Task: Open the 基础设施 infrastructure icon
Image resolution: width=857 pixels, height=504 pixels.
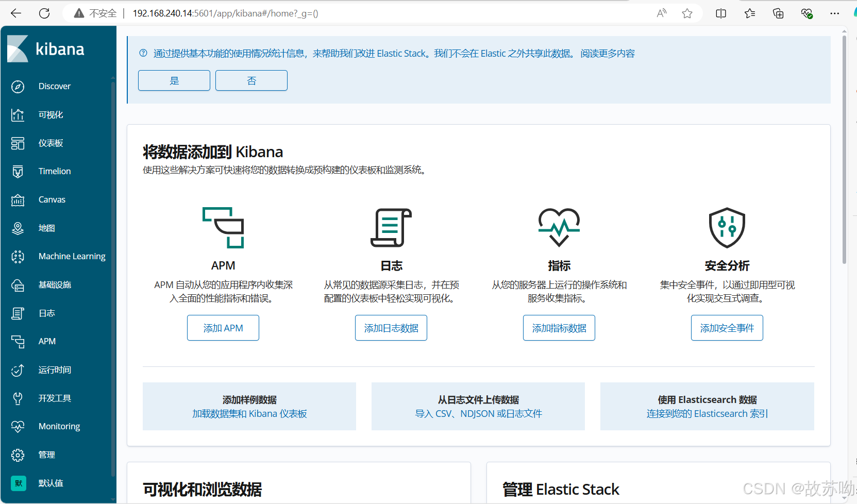Action: 18,285
